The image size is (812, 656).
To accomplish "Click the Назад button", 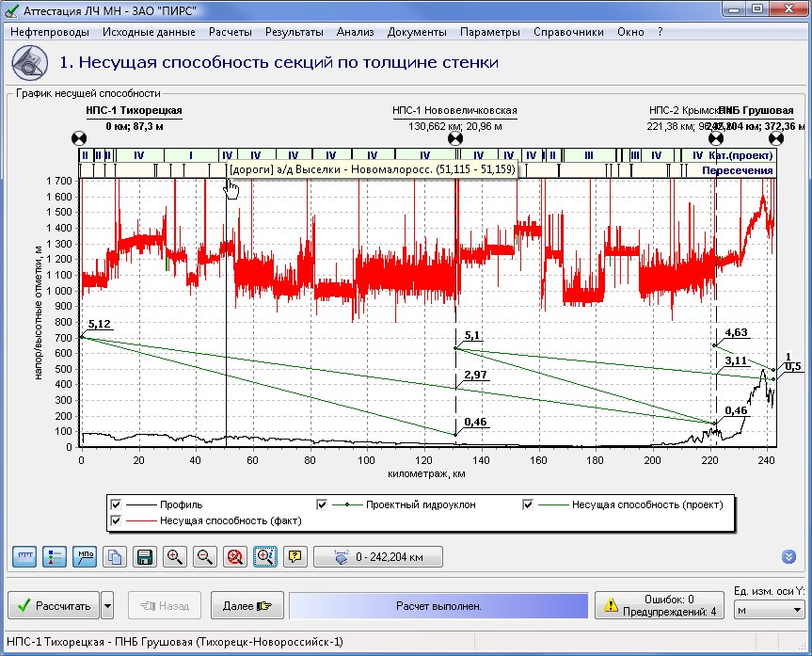I will [x=165, y=606].
